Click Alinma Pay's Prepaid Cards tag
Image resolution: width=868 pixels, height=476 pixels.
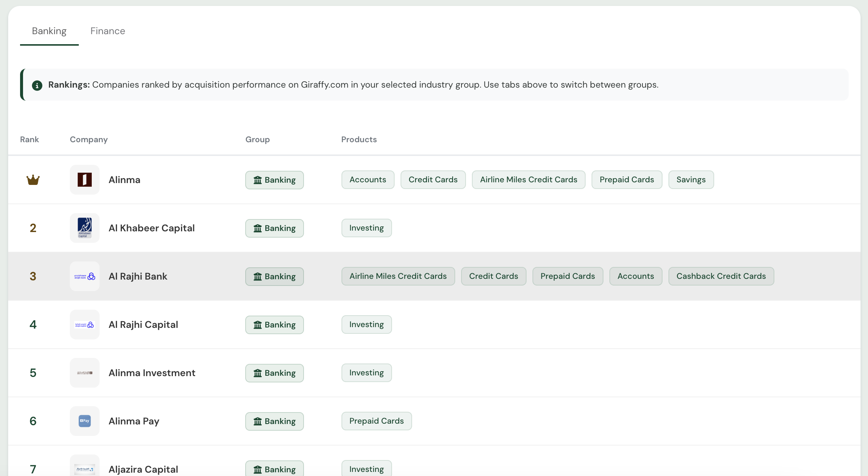coord(376,421)
